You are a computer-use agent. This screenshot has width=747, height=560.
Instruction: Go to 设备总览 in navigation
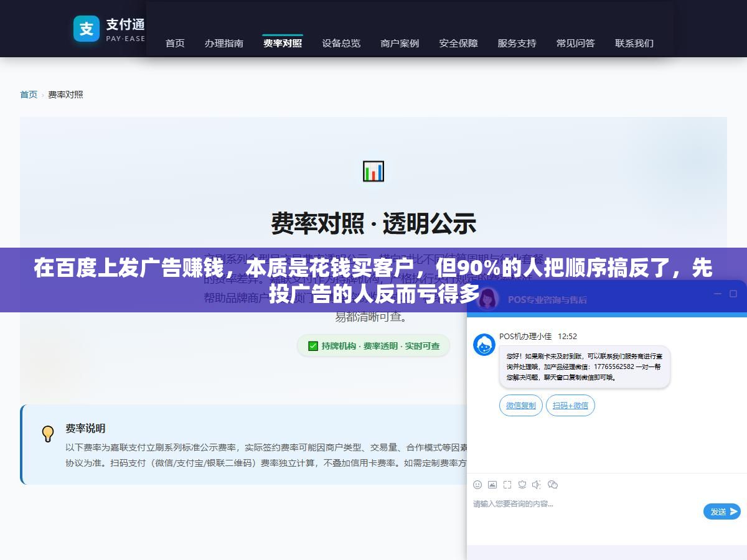tap(341, 43)
